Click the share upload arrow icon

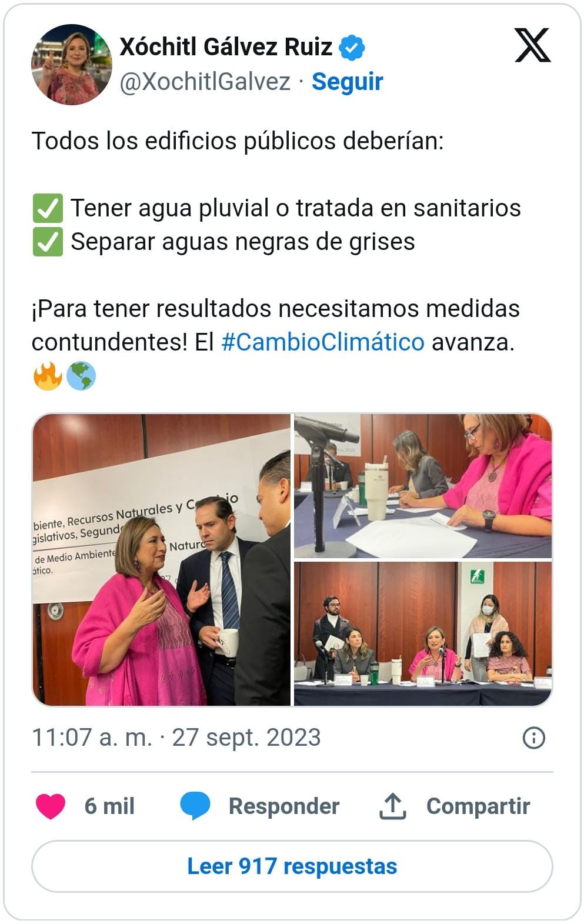coord(392,806)
